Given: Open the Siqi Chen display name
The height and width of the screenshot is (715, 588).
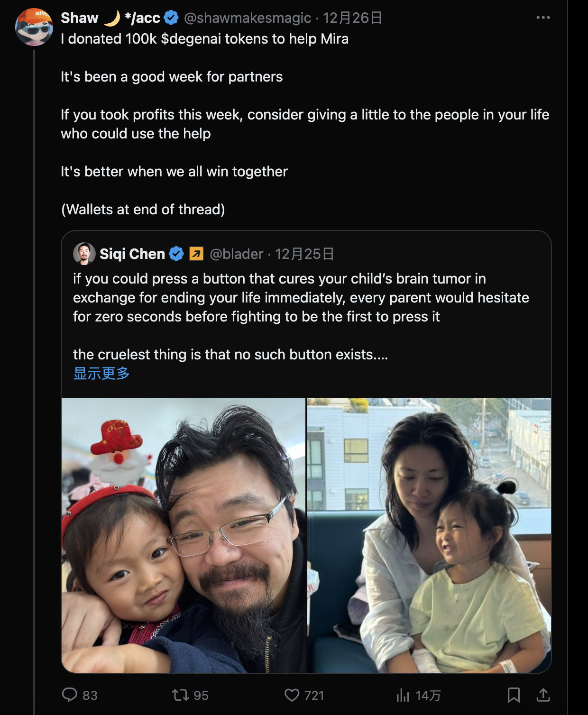Looking at the screenshot, I should (x=132, y=254).
